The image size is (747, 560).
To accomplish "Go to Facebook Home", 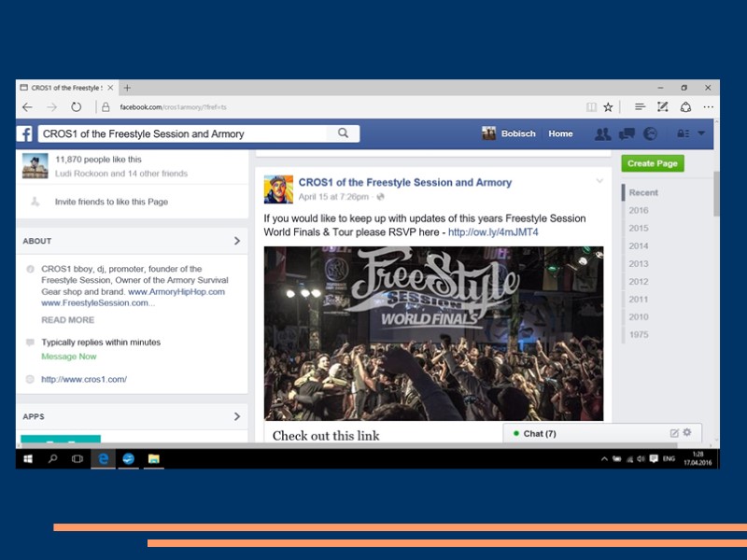I will click(x=560, y=133).
